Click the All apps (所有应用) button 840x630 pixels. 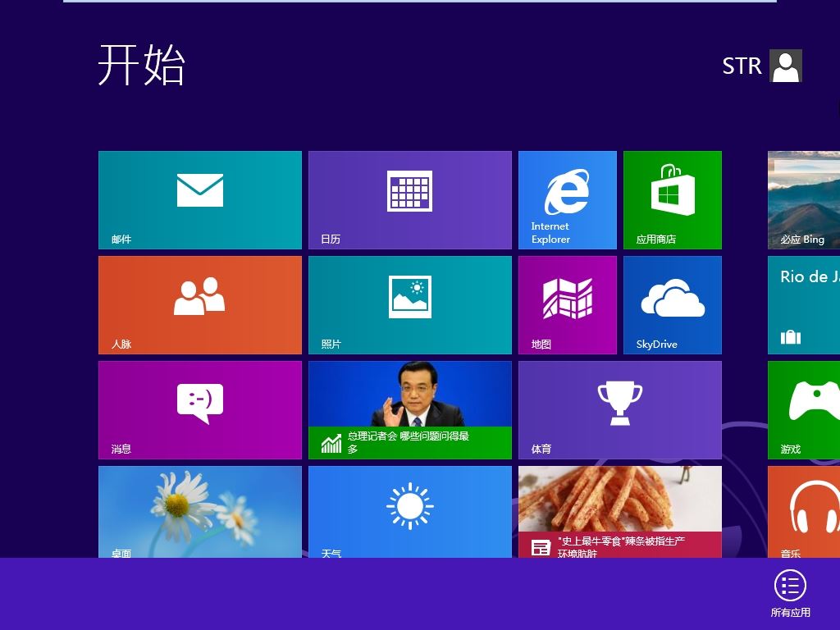(x=790, y=594)
